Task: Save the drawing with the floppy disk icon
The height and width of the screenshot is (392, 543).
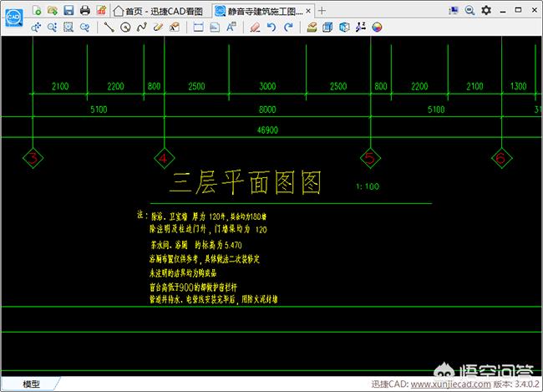Action: (69, 10)
